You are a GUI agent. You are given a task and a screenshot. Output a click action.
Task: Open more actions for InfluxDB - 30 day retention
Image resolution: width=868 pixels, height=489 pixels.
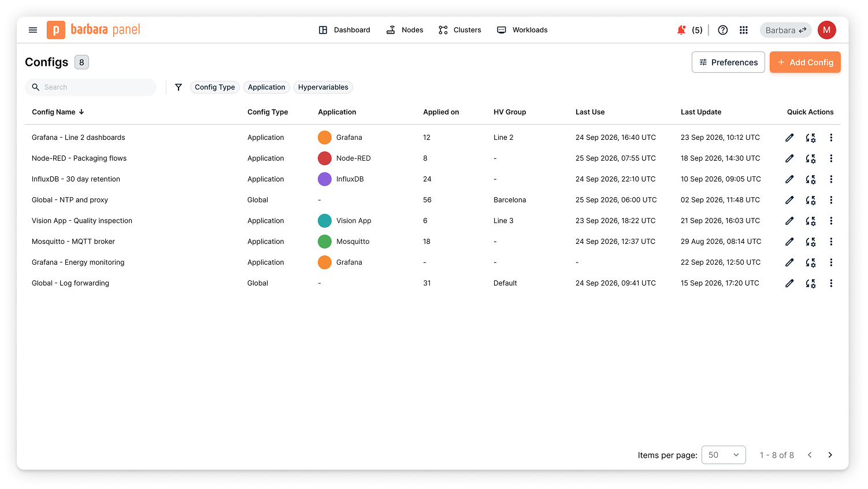831,179
